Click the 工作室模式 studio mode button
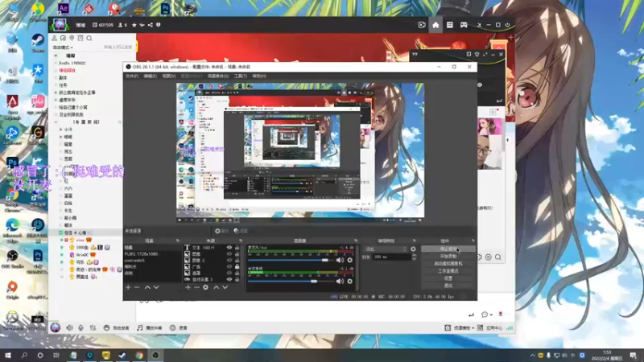This screenshot has width=644, height=362. (x=448, y=271)
